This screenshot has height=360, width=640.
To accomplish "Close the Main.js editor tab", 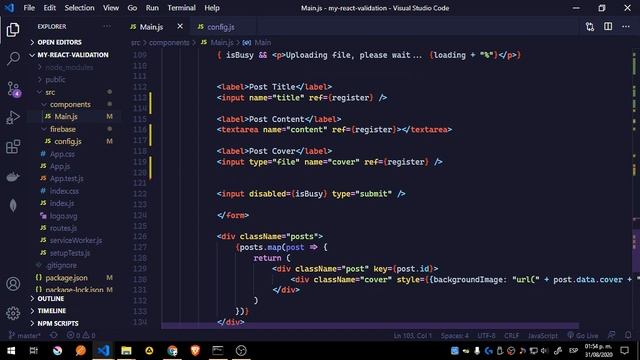I will (180, 27).
